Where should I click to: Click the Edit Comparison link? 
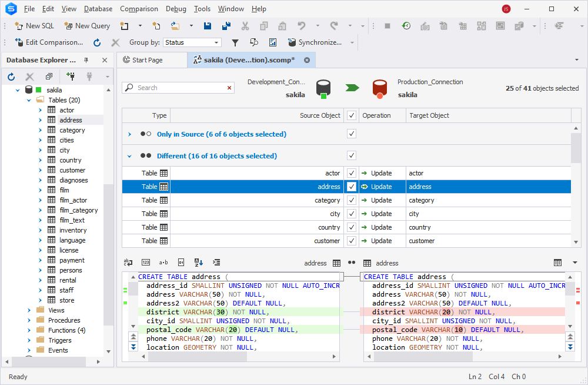pyautogui.click(x=49, y=42)
